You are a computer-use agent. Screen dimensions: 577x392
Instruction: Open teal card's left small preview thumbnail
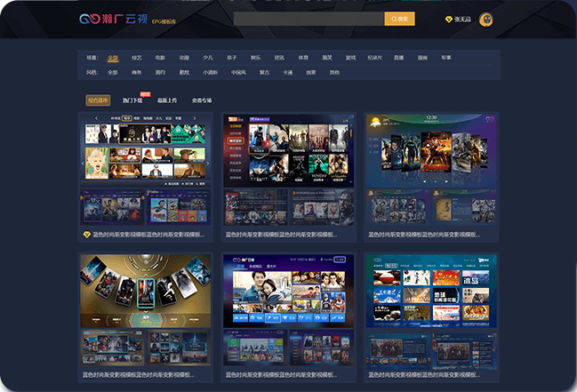(x=398, y=351)
